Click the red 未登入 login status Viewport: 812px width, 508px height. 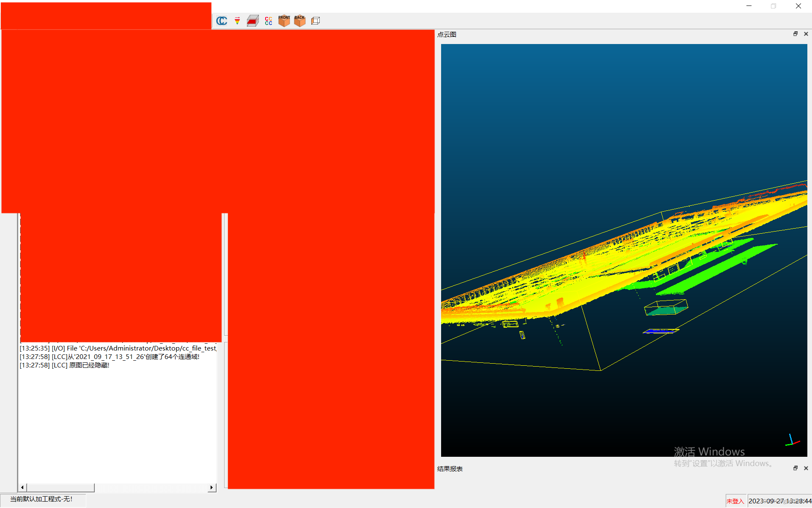tap(735, 501)
